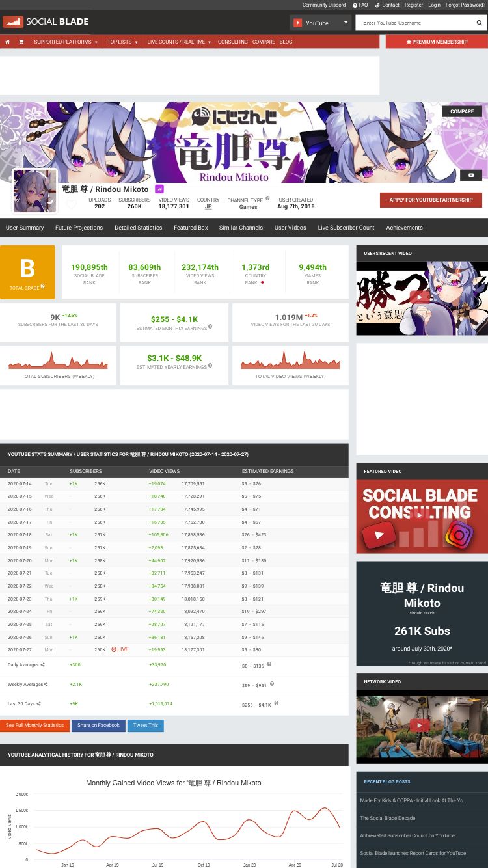Select the 2020-07-18 date row

(x=174, y=534)
